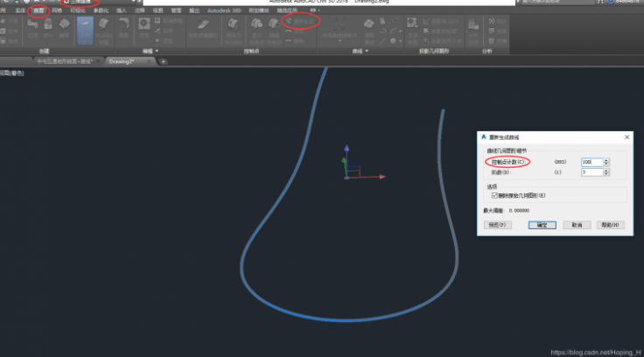Open the Parametric (参数化) ribbon tab
This screenshot has width=644, height=357.
pos(101,10)
